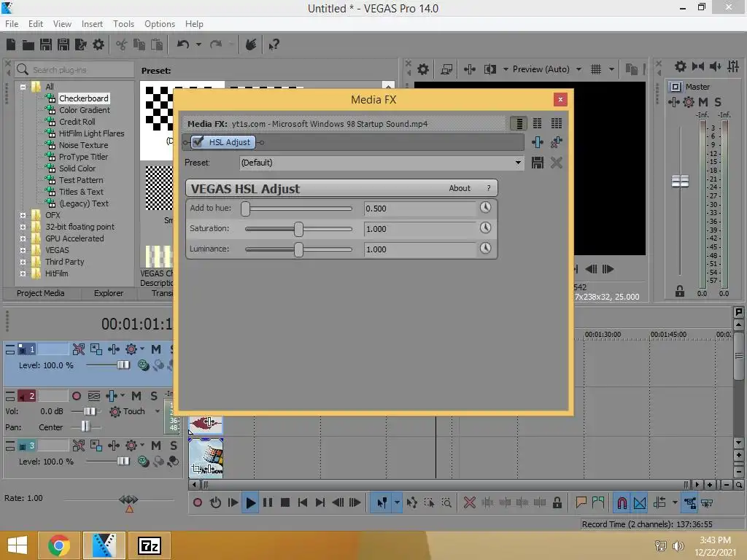Mute audio track 2 M button

click(136, 396)
